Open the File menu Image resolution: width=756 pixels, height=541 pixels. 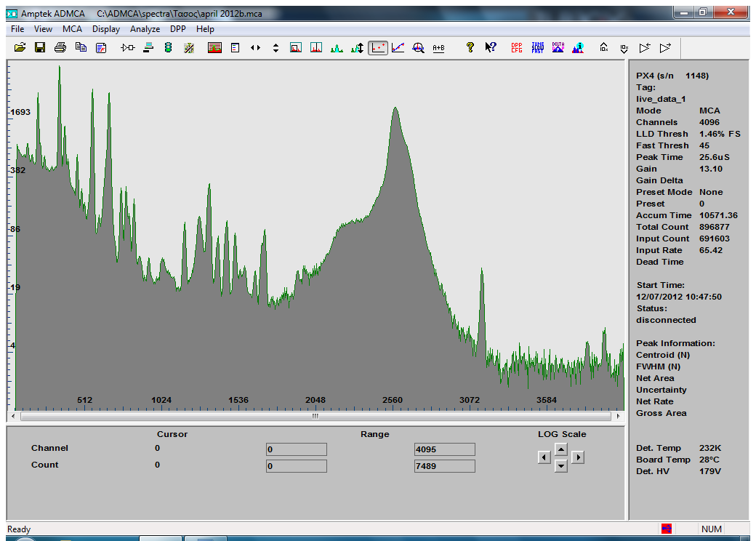(x=17, y=29)
